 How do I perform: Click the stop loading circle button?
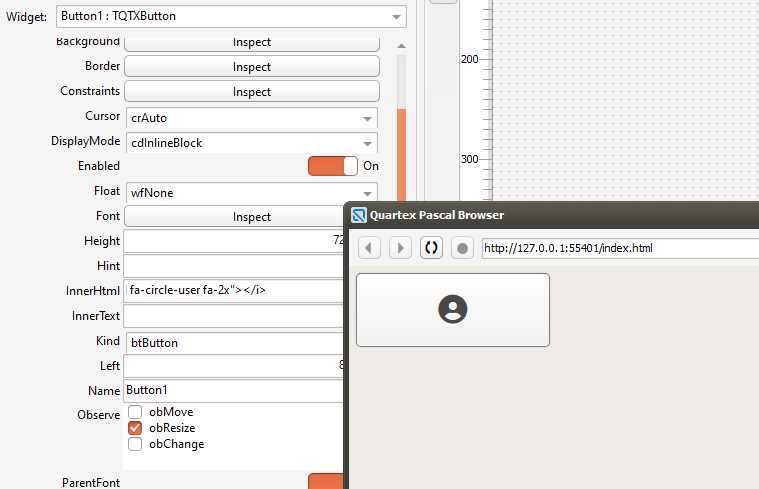(462, 248)
